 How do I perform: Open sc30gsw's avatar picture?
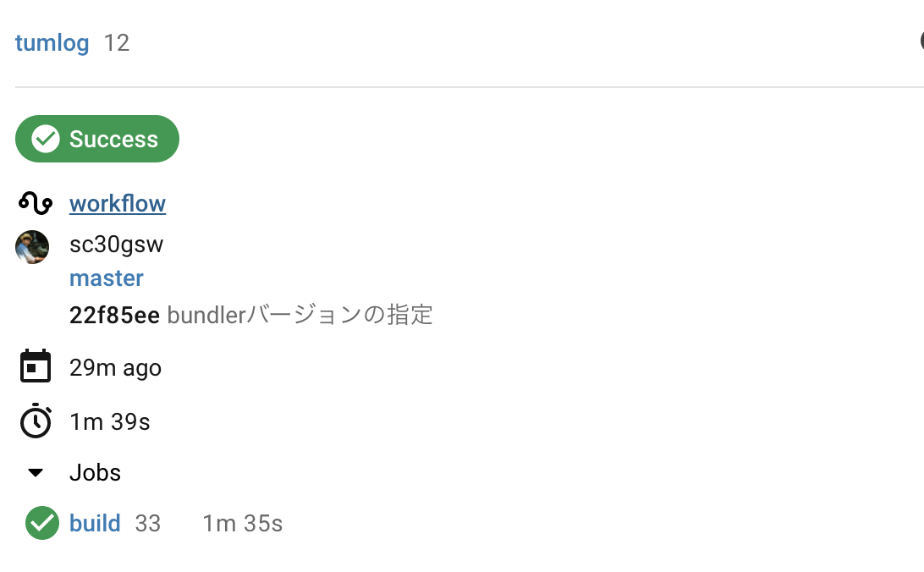coord(32,246)
